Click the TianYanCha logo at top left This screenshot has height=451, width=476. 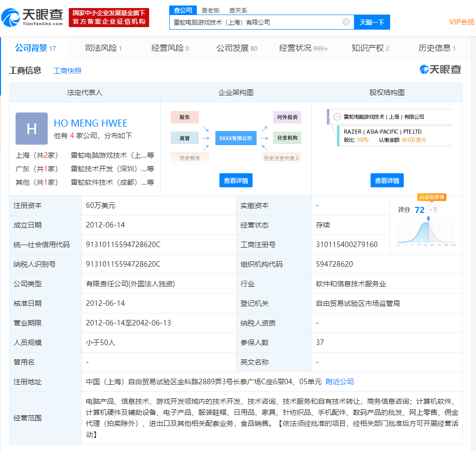coord(33,18)
